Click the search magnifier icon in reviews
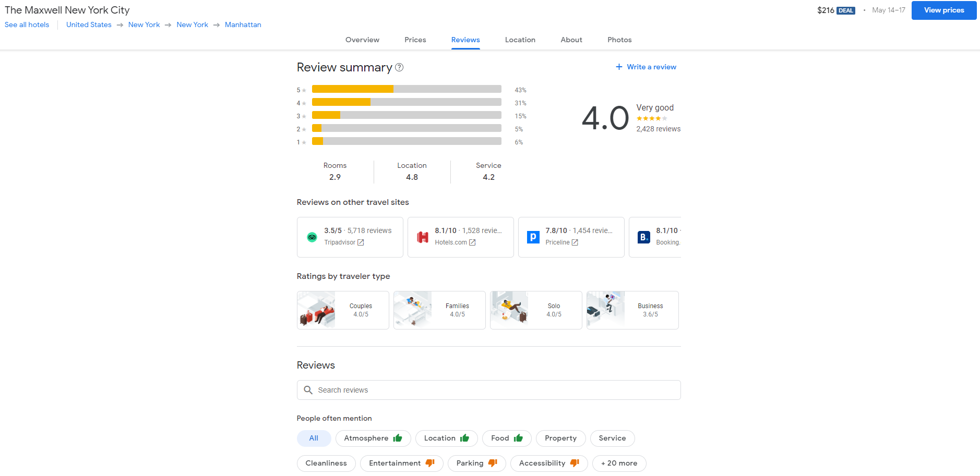 coord(308,390)
